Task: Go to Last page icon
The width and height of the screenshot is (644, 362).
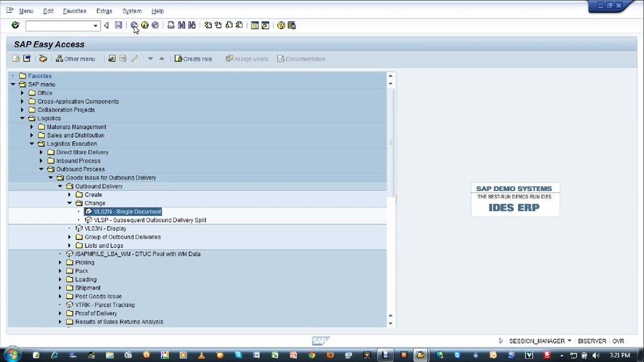Action: (239, 25)
